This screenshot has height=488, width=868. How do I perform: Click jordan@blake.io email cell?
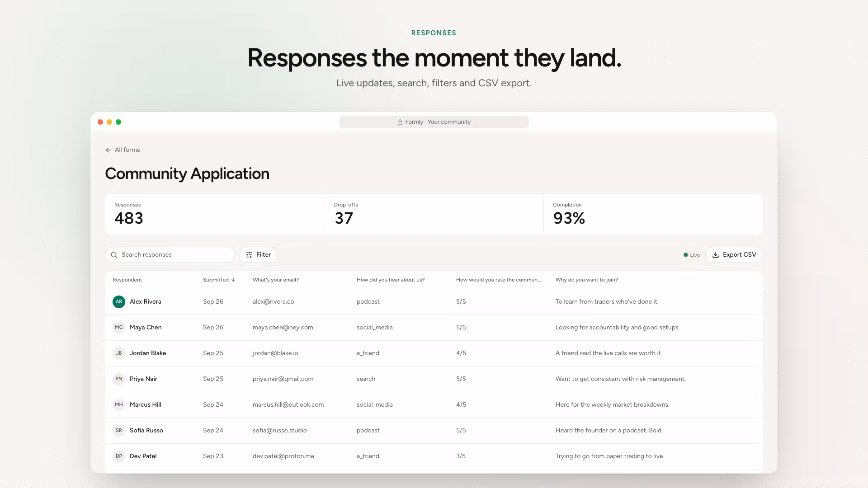click(275, 353)
